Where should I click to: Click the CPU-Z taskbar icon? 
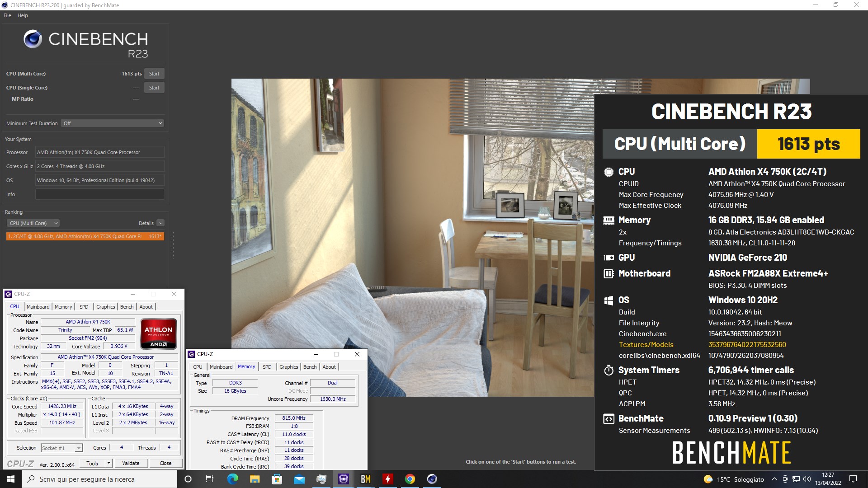pyautogui.click(x=343, y=479)
